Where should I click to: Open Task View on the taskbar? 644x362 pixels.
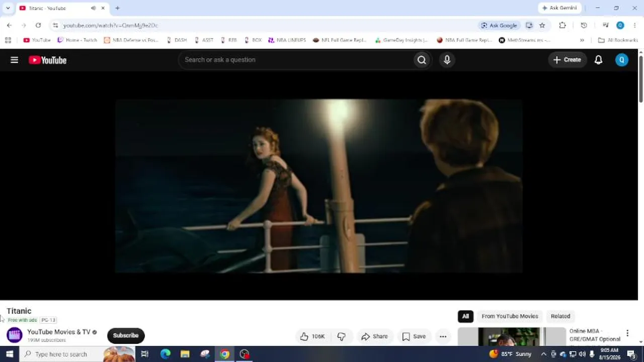144,354
